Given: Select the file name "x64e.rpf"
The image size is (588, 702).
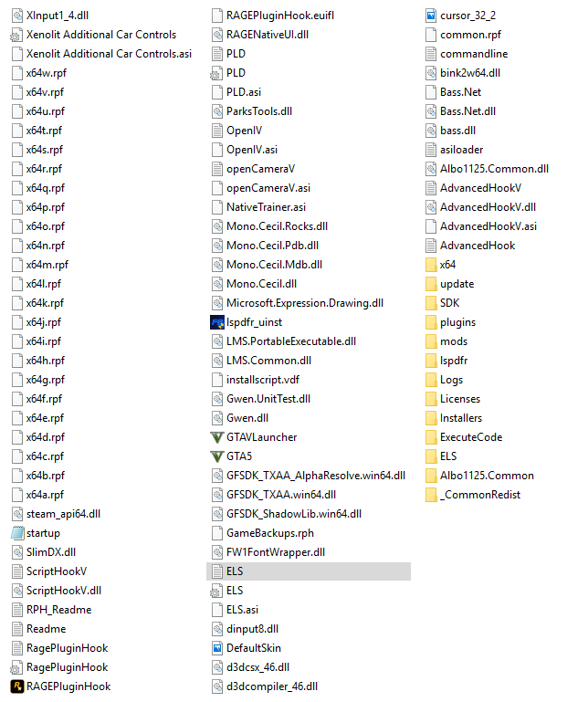Looking at the screenshot, I should (x=45, y=418).
